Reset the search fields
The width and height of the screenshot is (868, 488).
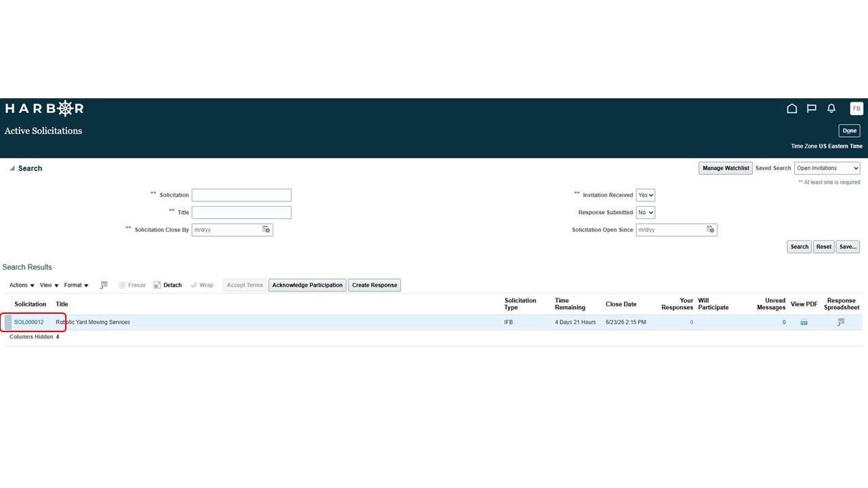tap(824, 247)
